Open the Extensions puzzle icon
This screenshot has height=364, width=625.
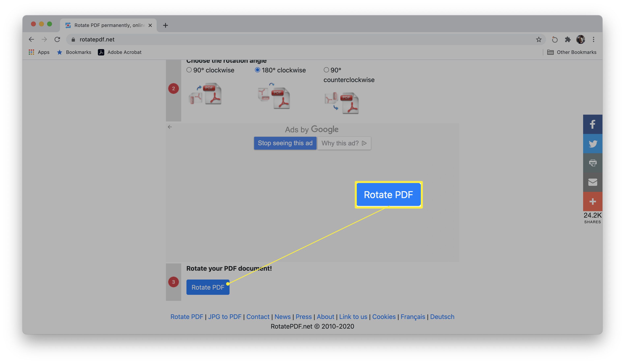coord(568,39)
